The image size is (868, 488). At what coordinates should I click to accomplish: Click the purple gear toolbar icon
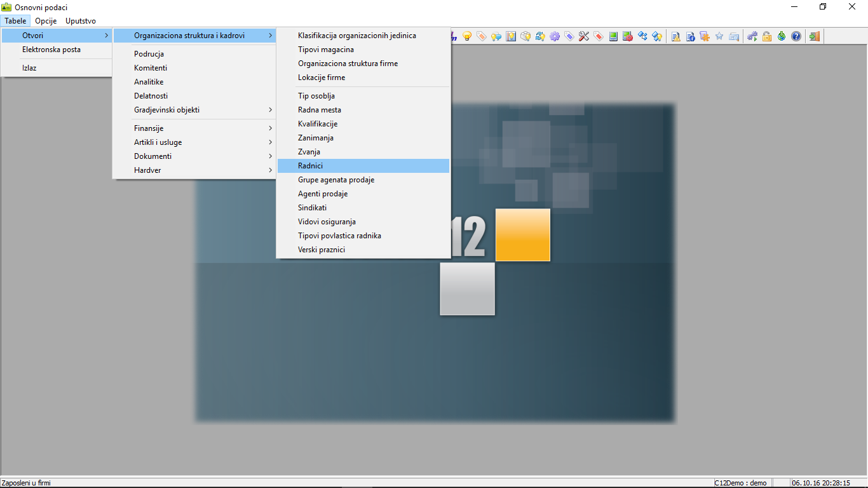click(555, 36)
